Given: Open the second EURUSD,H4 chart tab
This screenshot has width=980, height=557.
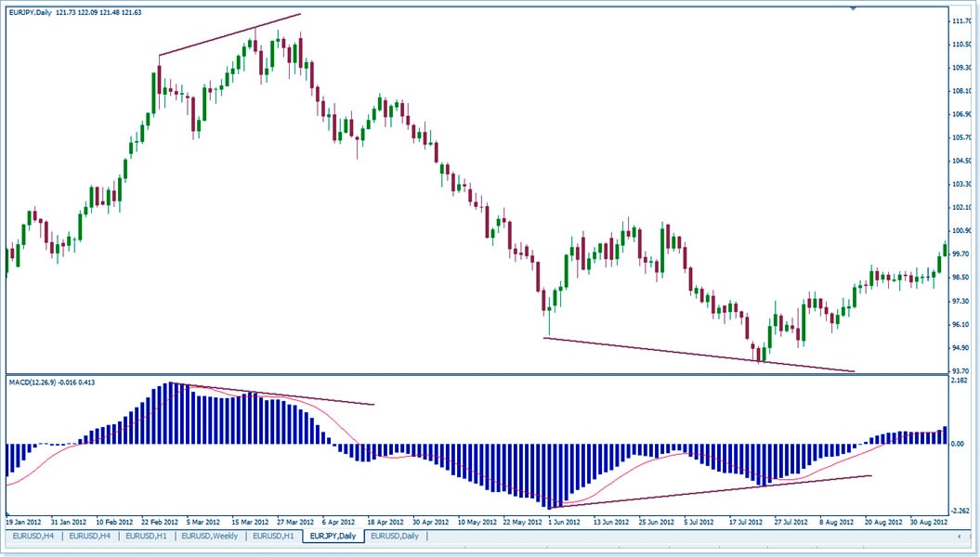Looking at the screenshot, I should coord(92,537).
